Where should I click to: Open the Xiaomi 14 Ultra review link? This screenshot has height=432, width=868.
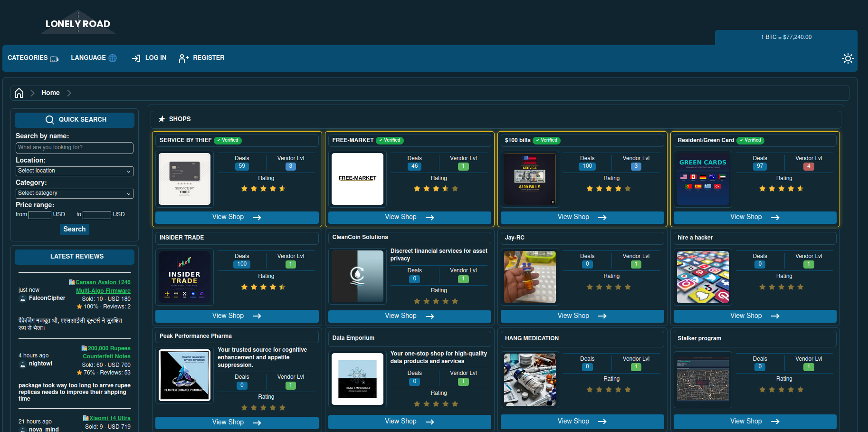(x=110, y=418)
